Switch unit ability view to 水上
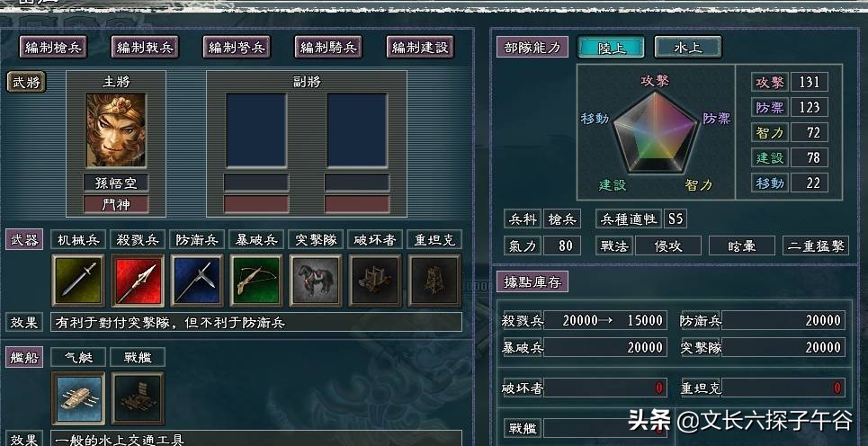Screen dimensions: 868x446 pyautogui.click(x=688, y=47)
